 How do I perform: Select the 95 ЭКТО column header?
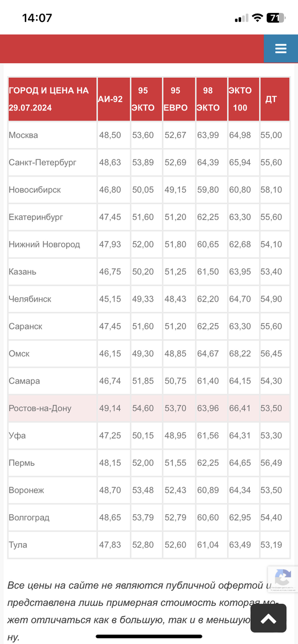146,99
